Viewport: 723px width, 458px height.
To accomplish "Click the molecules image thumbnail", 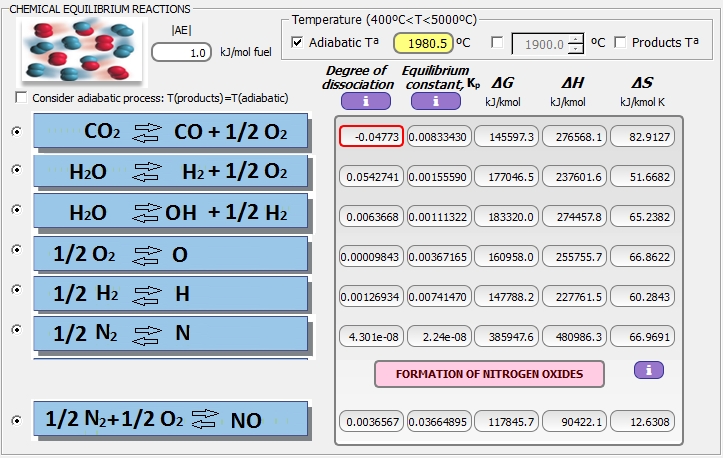I will point(67,50).
